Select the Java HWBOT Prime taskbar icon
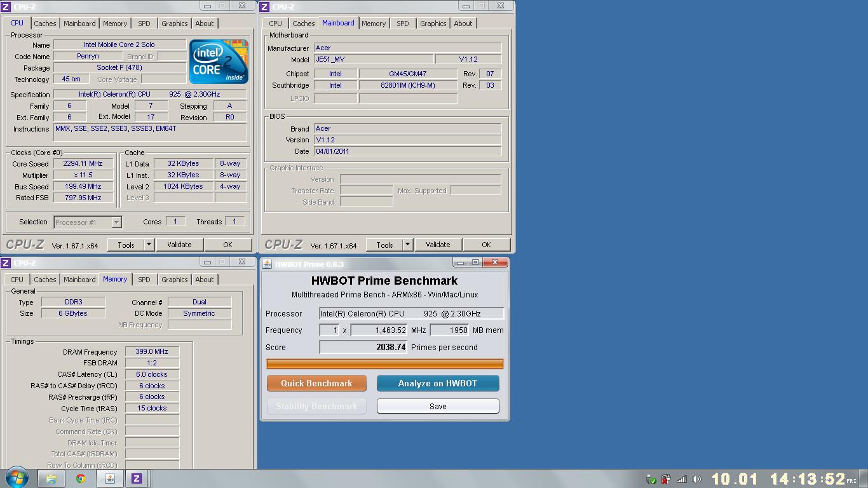The image size is (868, 488). pyautogui.click(x=109, y=479)
